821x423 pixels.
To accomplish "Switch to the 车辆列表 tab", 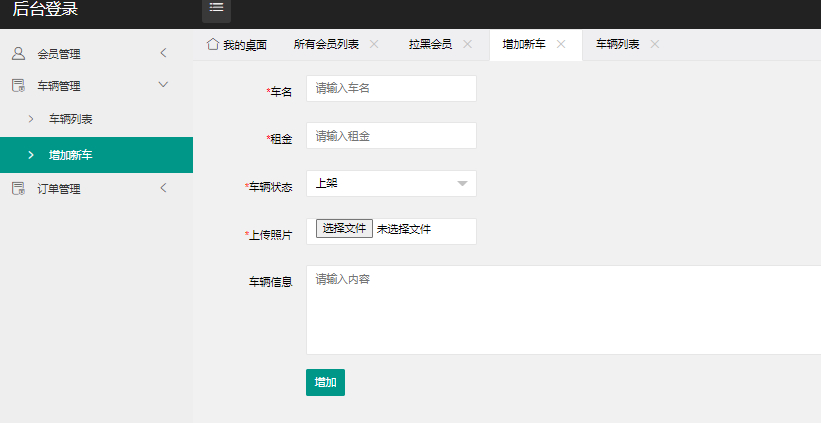I will (617, 44).
